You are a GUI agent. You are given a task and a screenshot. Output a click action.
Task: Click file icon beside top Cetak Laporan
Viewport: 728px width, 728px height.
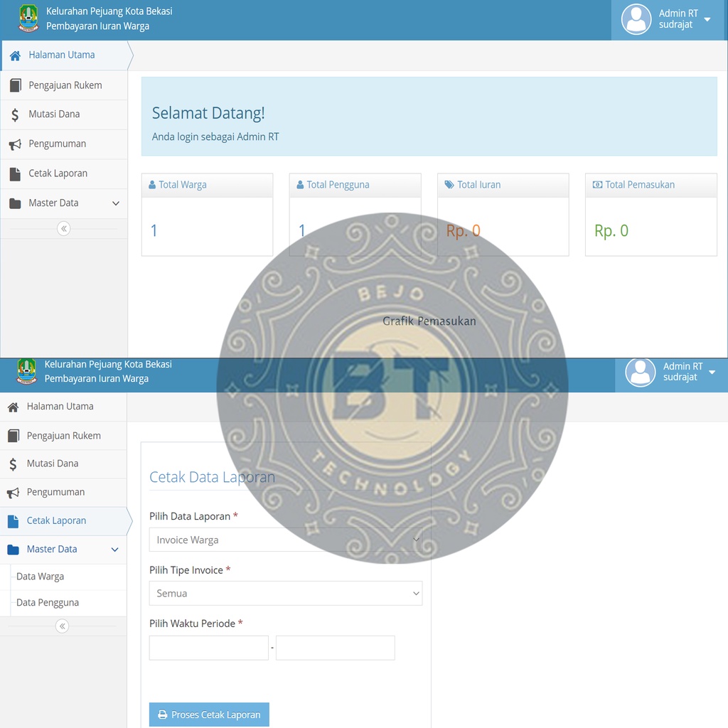15,174
